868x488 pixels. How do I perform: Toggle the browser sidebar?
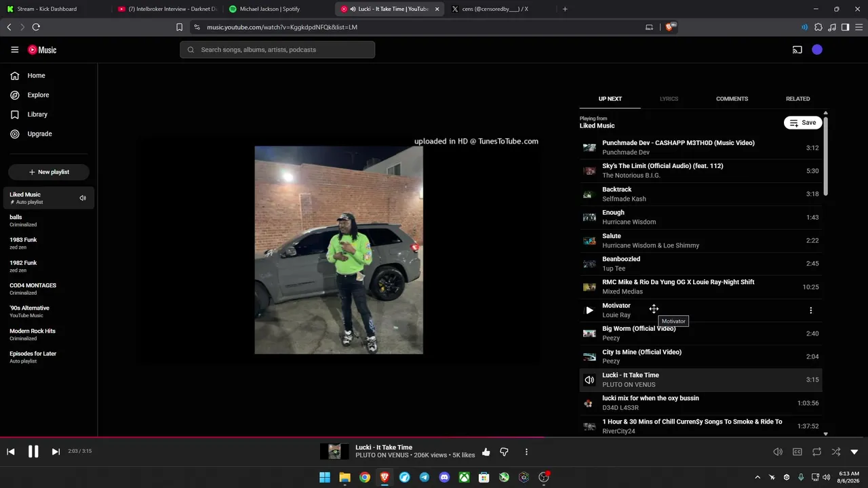[845, 27]
